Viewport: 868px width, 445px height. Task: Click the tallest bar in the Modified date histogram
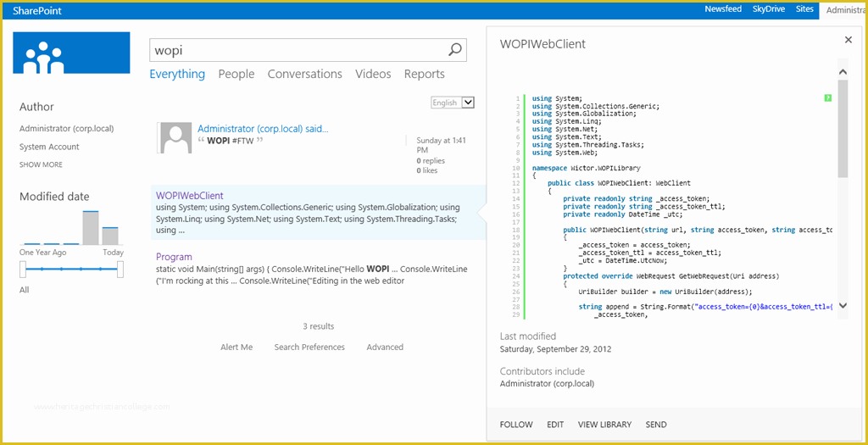click(x=91, y=227)
